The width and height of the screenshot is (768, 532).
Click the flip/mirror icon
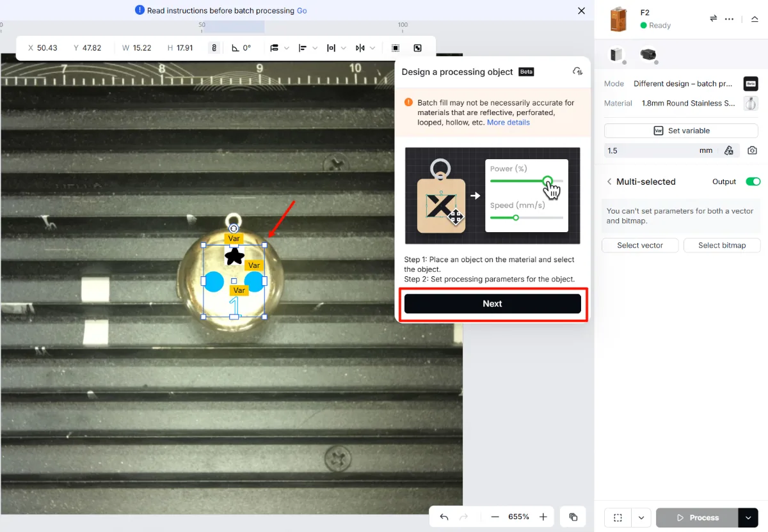pos(360,48)
